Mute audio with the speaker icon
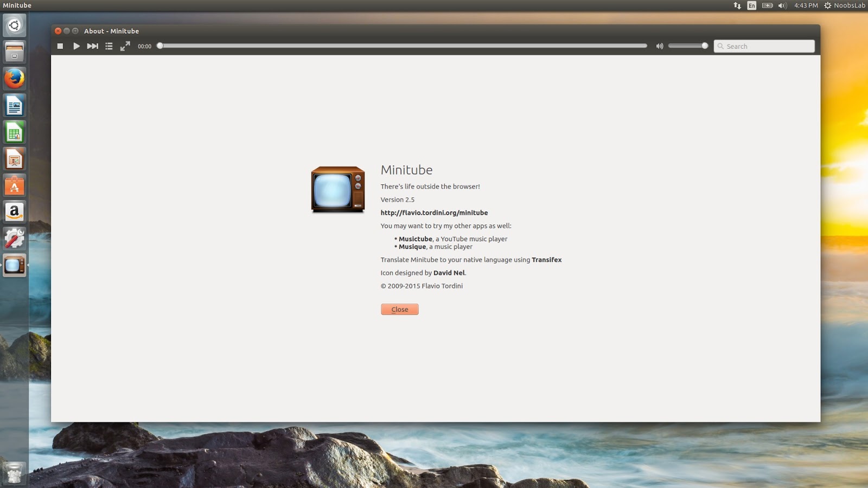 (660, 46)
